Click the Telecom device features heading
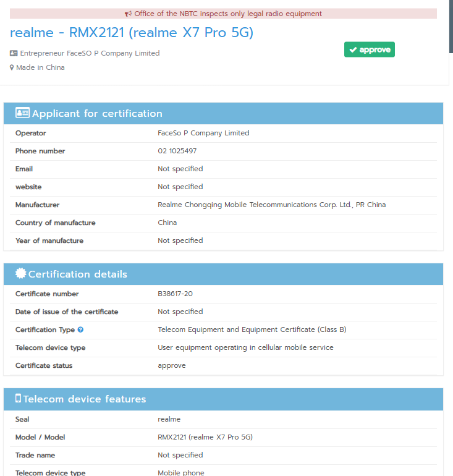This screenshot has height=476, width=453. coord(85,399)
